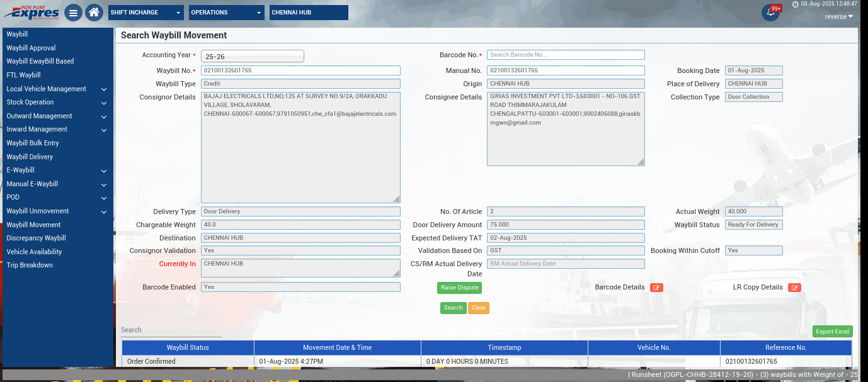Click the Barcode Details edit icon
This screenshot has height=382, width=868.
click(656, 288)
